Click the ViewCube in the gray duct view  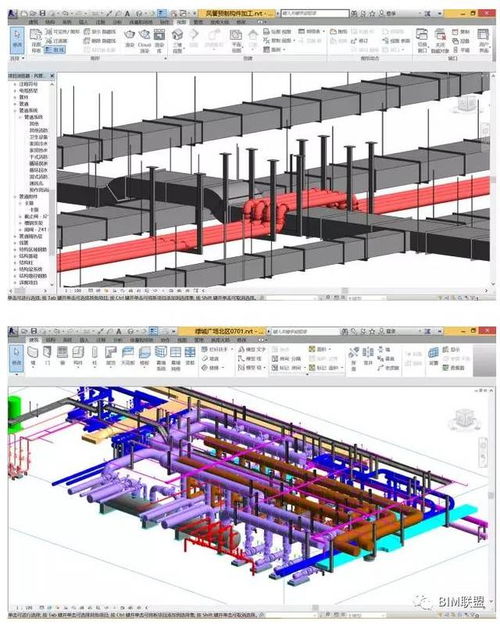467,103
